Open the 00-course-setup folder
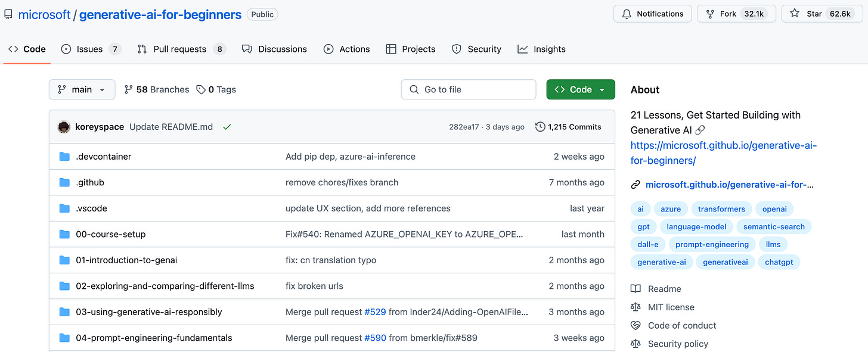The image size is (868, 352). (111, 234)
